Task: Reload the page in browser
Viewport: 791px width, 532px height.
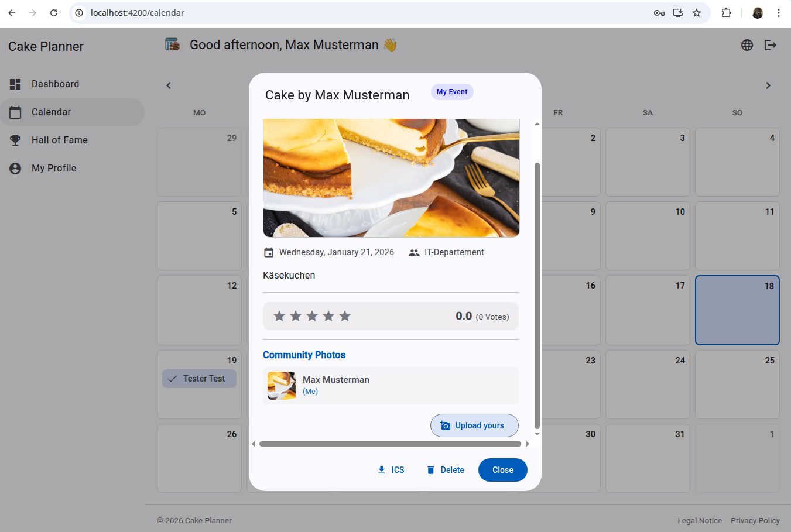Action: (54, 13)
